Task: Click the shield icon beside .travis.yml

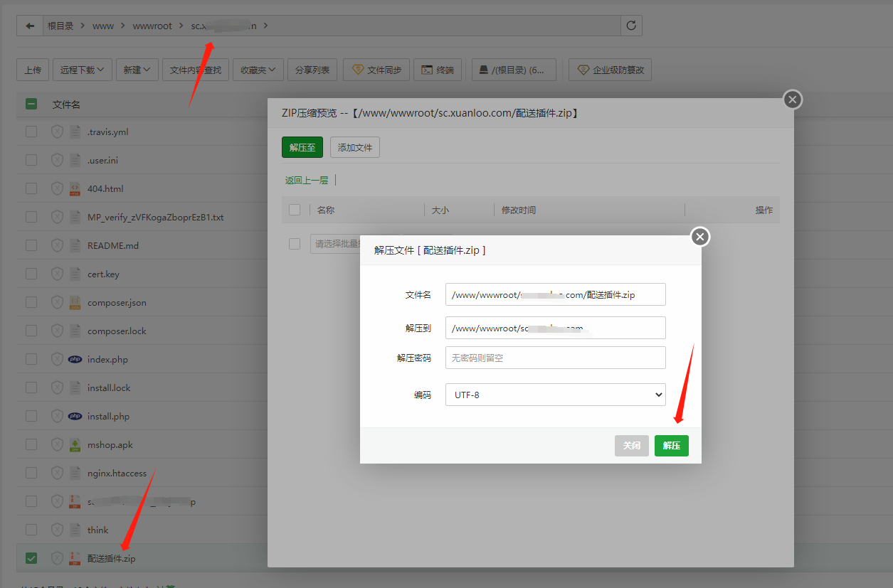Action: pyautogui.click(x=57, y=132)
